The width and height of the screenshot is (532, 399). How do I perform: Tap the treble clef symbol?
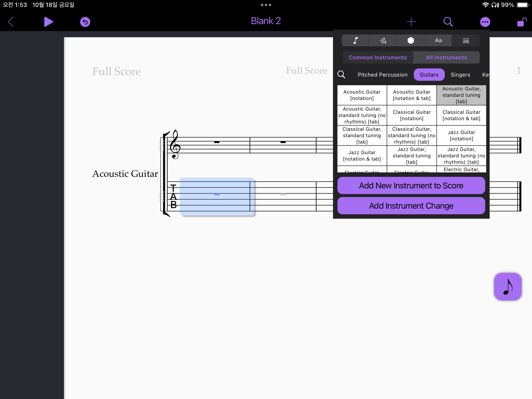175,144
